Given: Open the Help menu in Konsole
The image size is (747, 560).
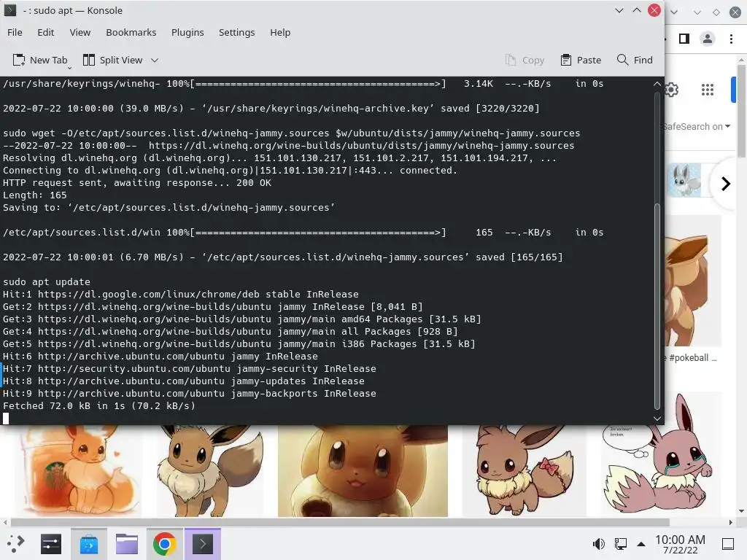Looking at the screenshot, I should pos(280,32).
